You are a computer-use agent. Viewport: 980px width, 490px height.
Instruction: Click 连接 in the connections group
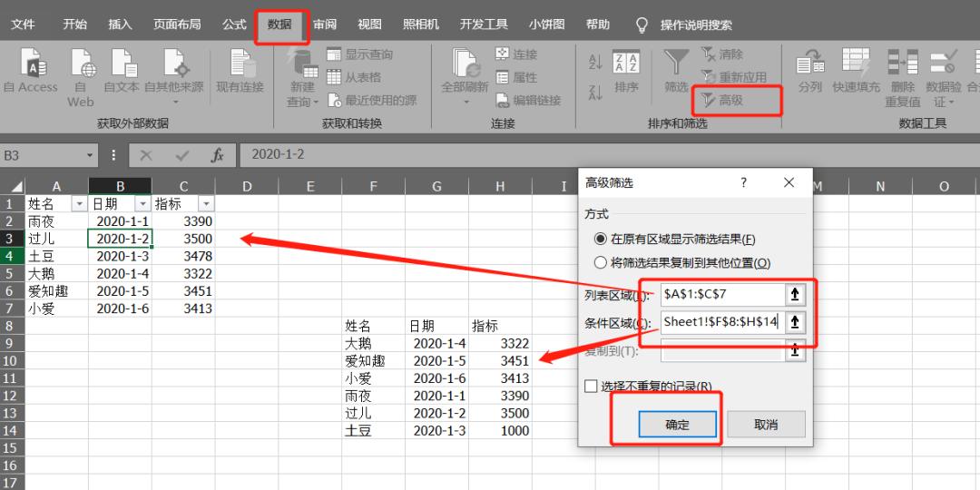(x=516, y=55)
